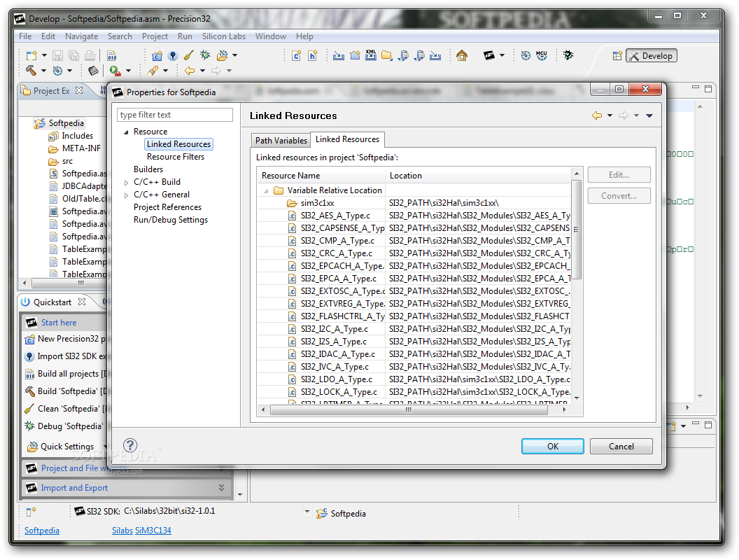Click the Softpedia link in status bar
The height and width of the screenshot is (560, 739).
point(42,531)
